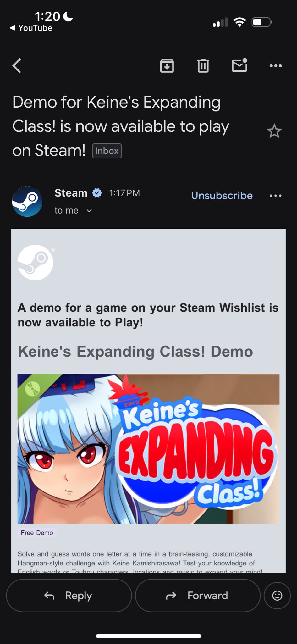Open the Keine's Expanding Class game banner
Viewport: 297px width, 644px height.
pyautogui.click(x=148, y=448)
